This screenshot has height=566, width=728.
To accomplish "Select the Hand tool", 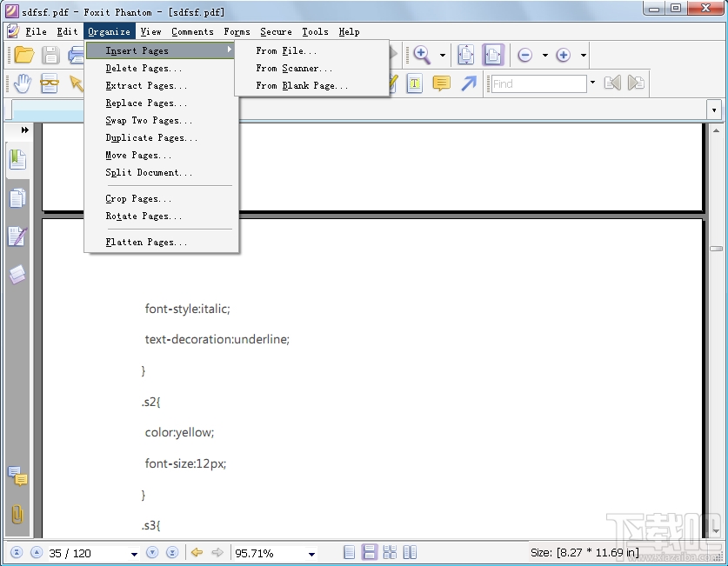I will coord(23,83).
